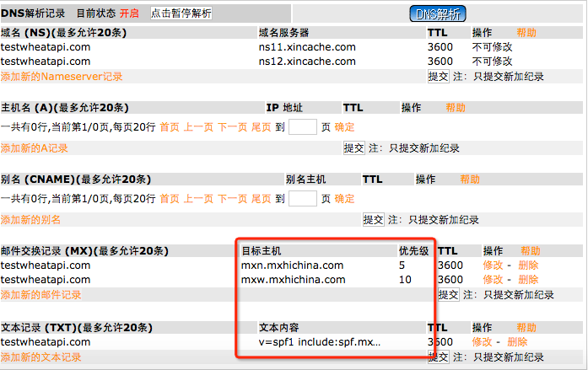Click the page number field in 主机名 (A) section
Viewport: 588px width, 370px height.
coord(304,126)
